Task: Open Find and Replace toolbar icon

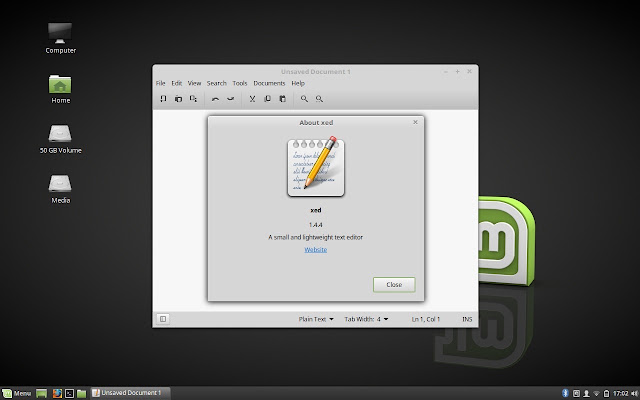Action: 319,99
